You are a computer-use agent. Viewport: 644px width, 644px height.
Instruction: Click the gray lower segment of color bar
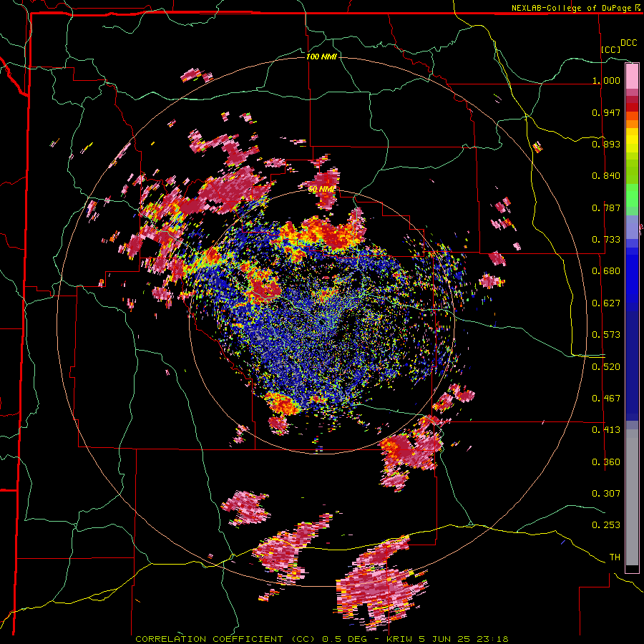[x=632, y=497]
